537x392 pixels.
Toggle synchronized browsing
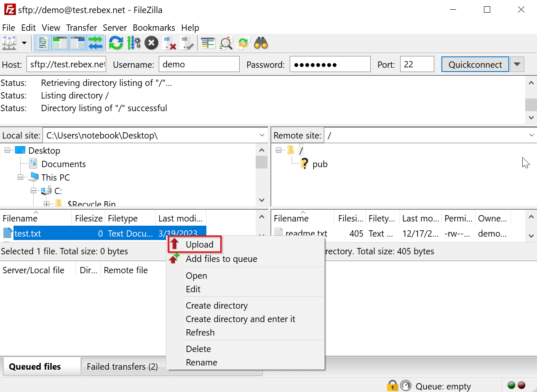[x=243, y=43]
